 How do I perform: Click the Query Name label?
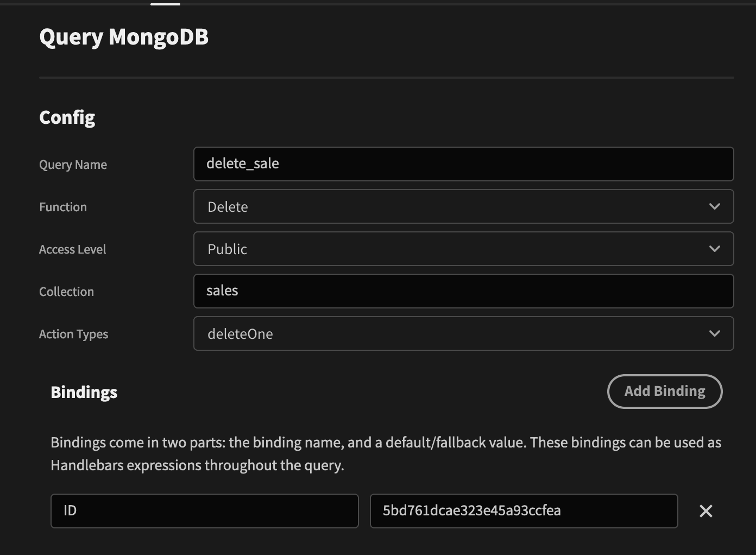73,165
